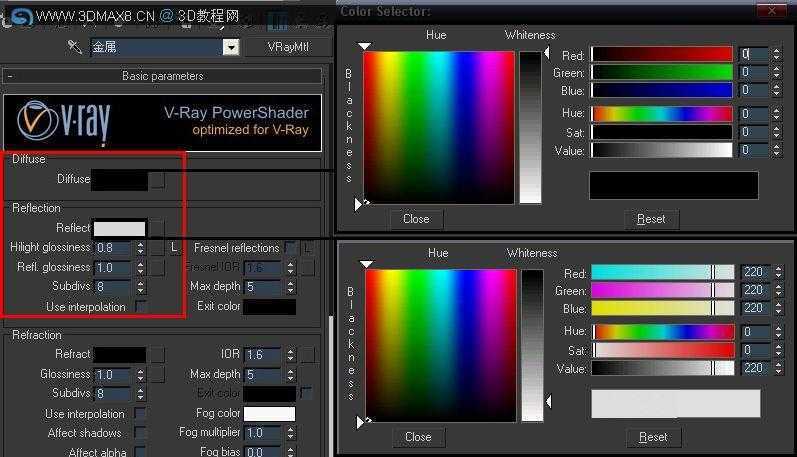The height and width of the screenshot is (457, 797).
Task: Toggle the Fresnel IOR lock L button
Action: (308, 248)
